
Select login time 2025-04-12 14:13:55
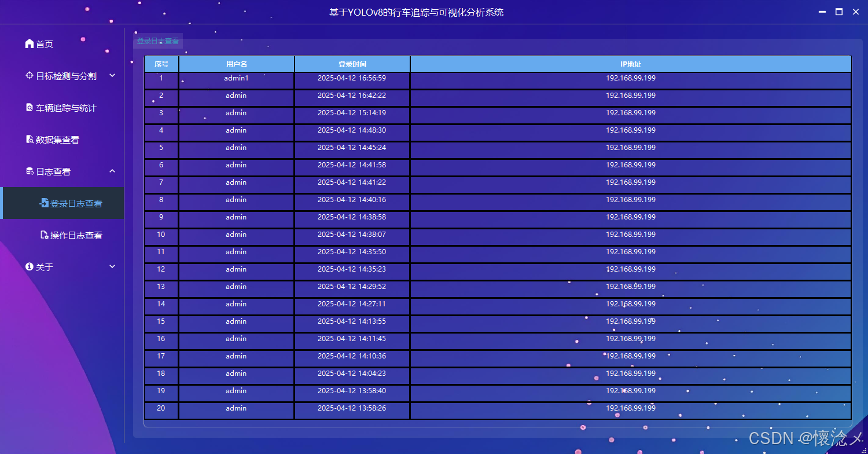(352, 321)
